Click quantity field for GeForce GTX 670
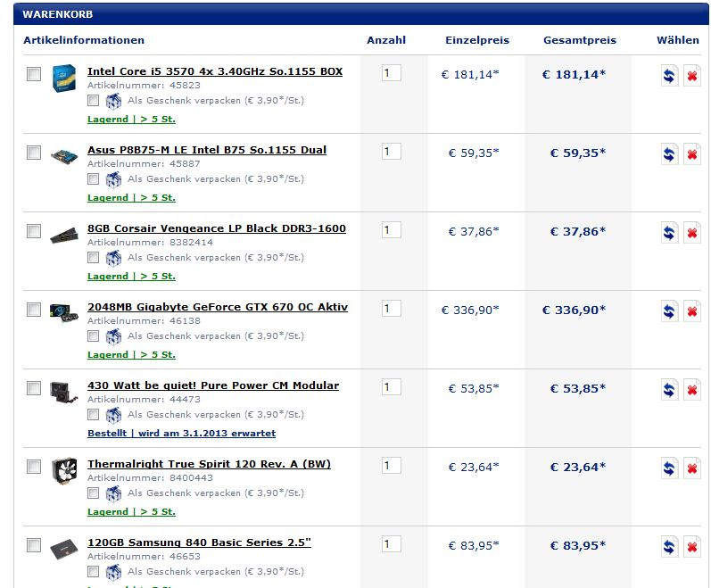 click(x=392, y=309)
